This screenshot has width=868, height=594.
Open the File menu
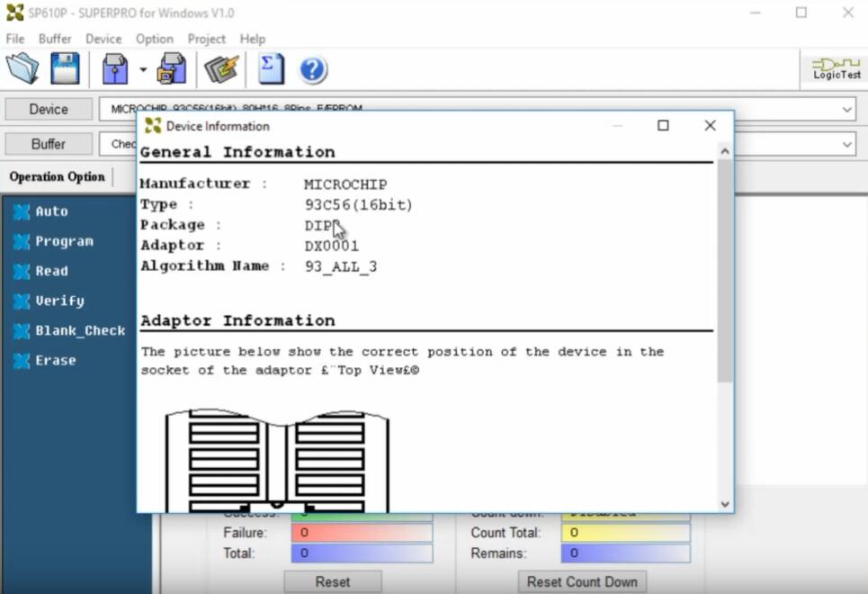tap(15, 39)
